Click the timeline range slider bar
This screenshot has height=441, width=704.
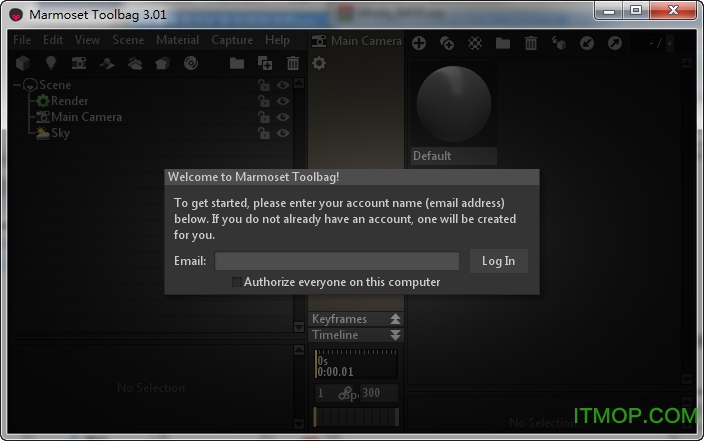(x=356, y=417)
